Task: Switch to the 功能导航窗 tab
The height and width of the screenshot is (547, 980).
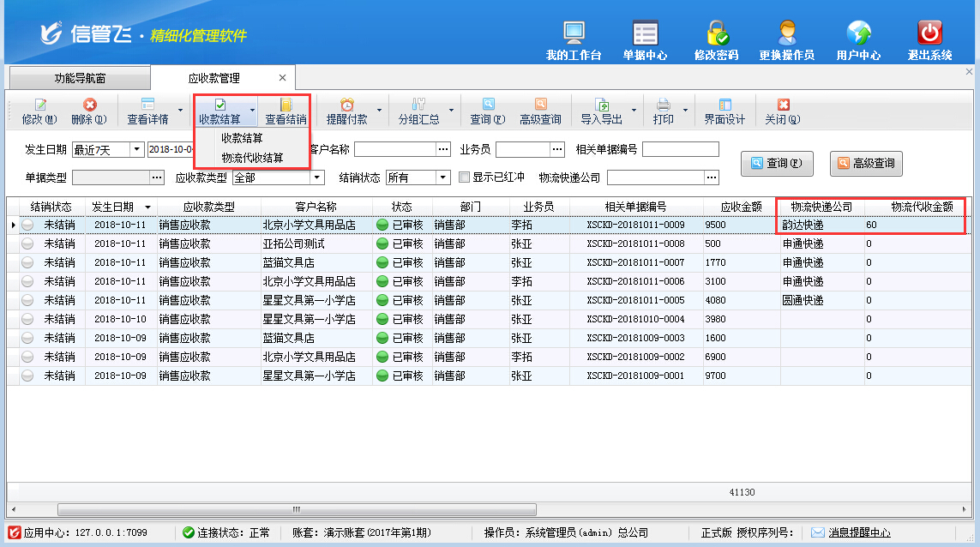Action: [80, 78]
